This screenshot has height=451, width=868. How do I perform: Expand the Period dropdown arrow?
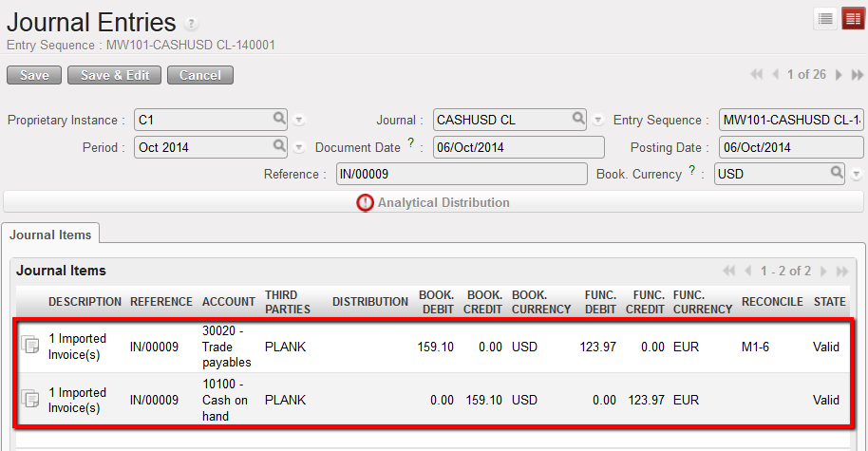pos(298,148)
